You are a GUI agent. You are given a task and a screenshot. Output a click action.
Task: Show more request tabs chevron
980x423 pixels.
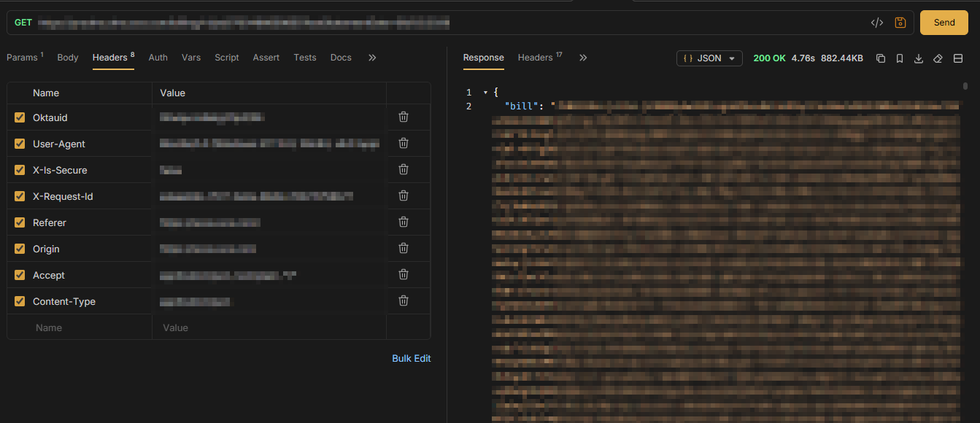point(372,58)
